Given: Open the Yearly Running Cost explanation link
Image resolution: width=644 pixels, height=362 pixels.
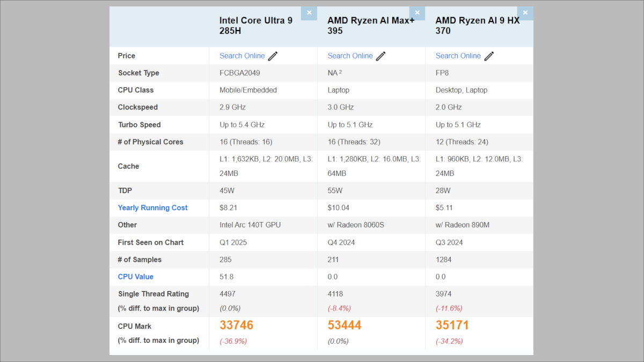Looking at the screenshot, I should pyautogui.click(x=152, y=208).
